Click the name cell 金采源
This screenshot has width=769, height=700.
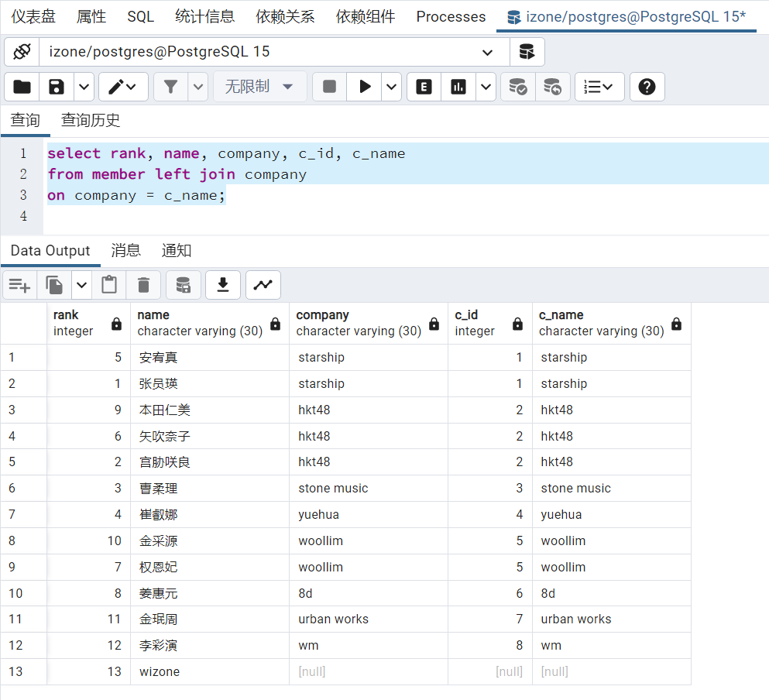point(210,540)
